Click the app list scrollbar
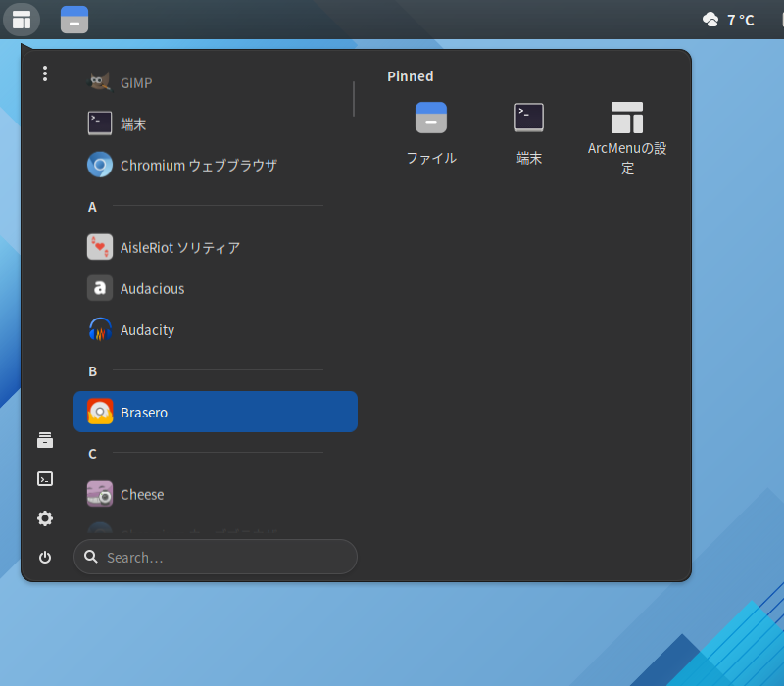Viewport: 784px width, 686px height. point(354,99)
